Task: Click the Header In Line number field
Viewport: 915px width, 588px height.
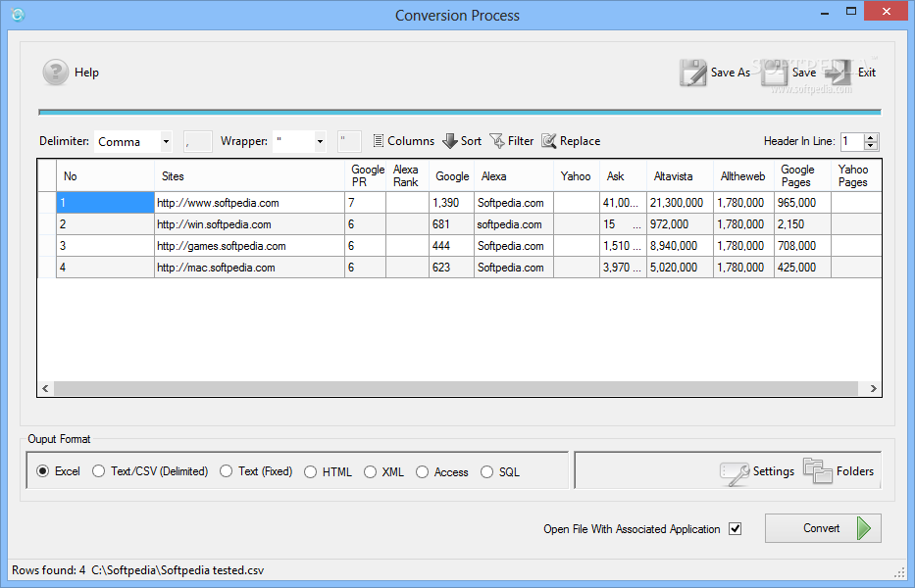Action: (x=852, y=142)
